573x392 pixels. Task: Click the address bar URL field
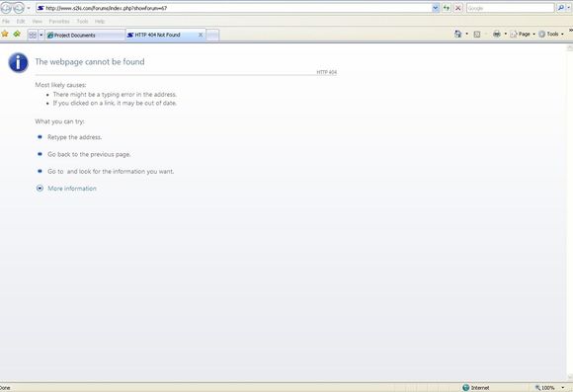(x=234, y=8)
